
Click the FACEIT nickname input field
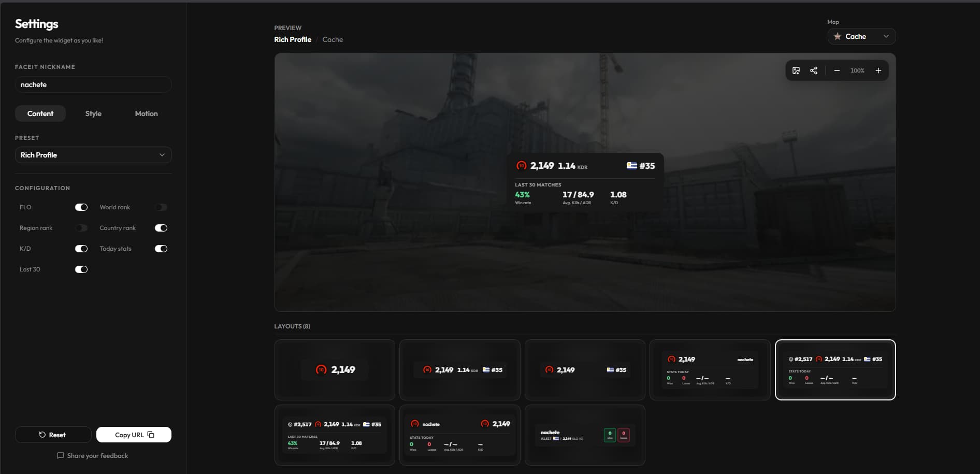[93, 84]
